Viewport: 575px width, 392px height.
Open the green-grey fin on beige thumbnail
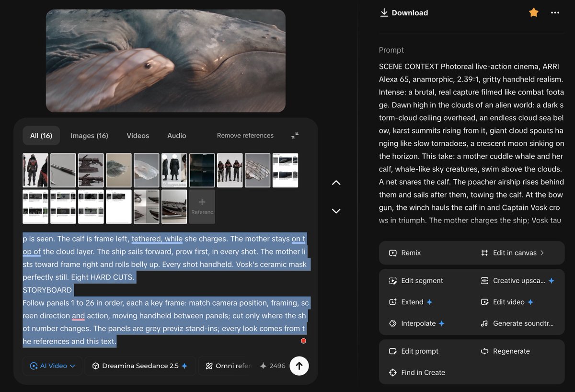[119, 170]
